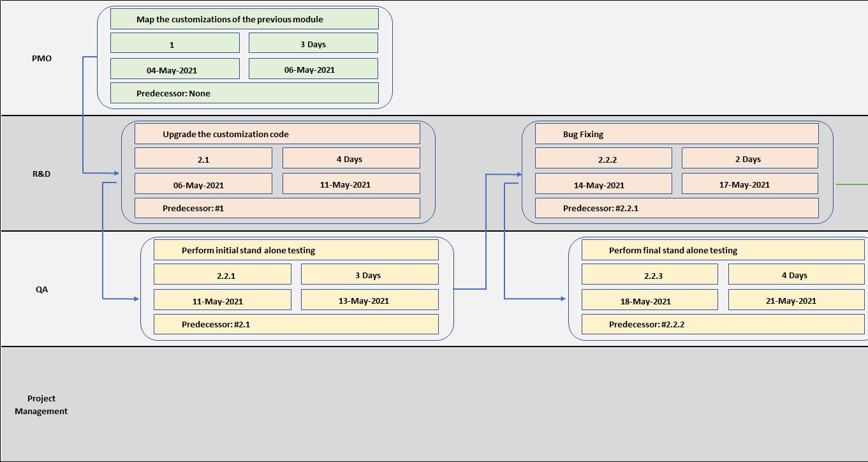Click the "3 Days" duration box in PMO task
This screenshot has height=462, width=868.
[314, 42]
